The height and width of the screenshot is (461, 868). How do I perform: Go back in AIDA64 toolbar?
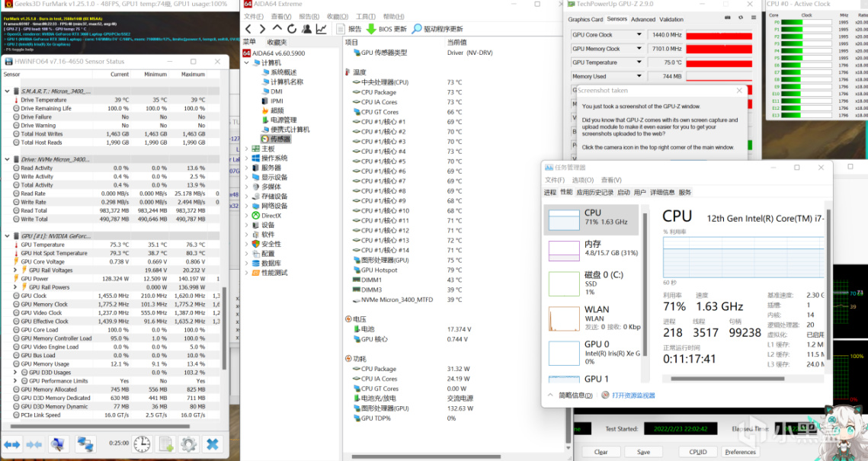point(248,29)
